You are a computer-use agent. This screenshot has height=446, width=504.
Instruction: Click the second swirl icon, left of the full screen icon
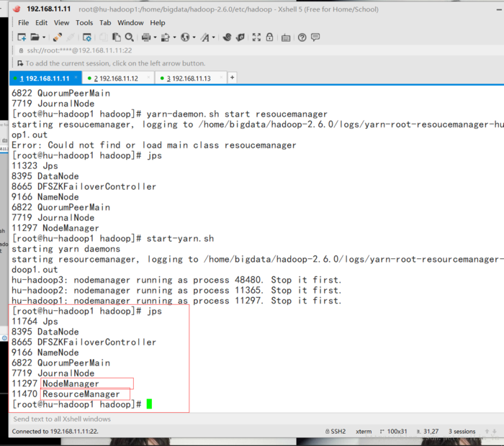point(240,37)
